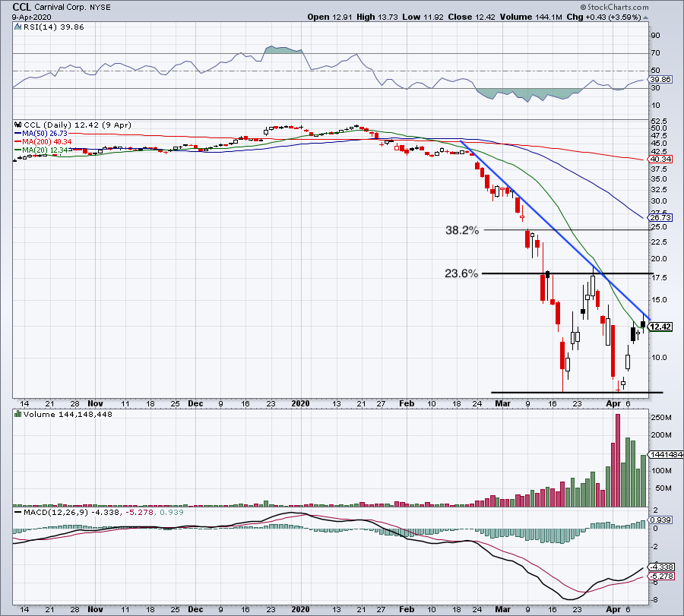Click the 26.73 blue price tag
Screen dimensions: 684x616
point(660,217)
